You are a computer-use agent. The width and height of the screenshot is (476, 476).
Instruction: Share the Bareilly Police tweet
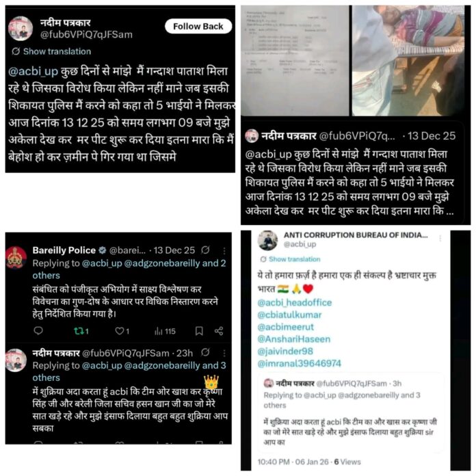219,331
